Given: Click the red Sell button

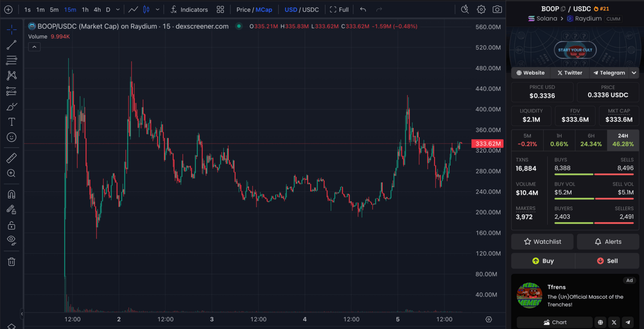Looking at the screenshot, I should 607,261.
